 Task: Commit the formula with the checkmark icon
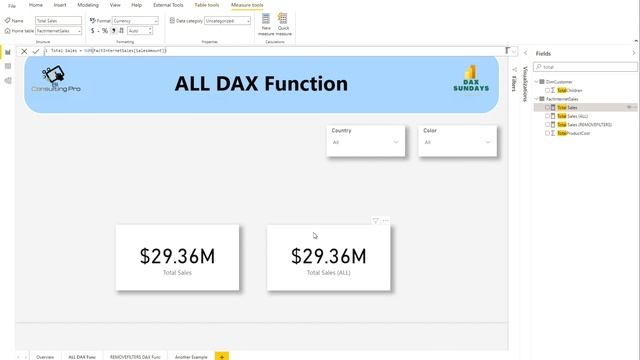pyautogui.click(x=36, y=51)
